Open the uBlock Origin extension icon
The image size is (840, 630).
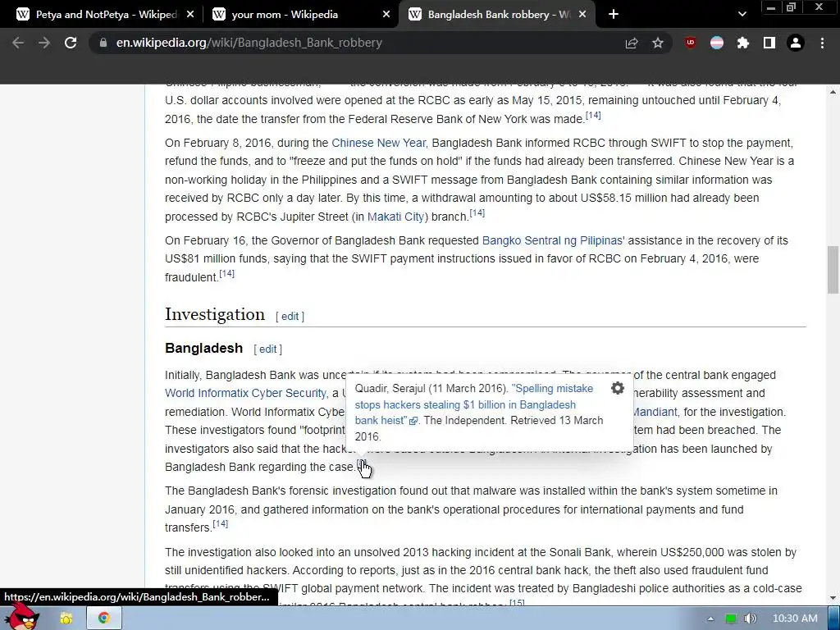(x=691, y=43)
